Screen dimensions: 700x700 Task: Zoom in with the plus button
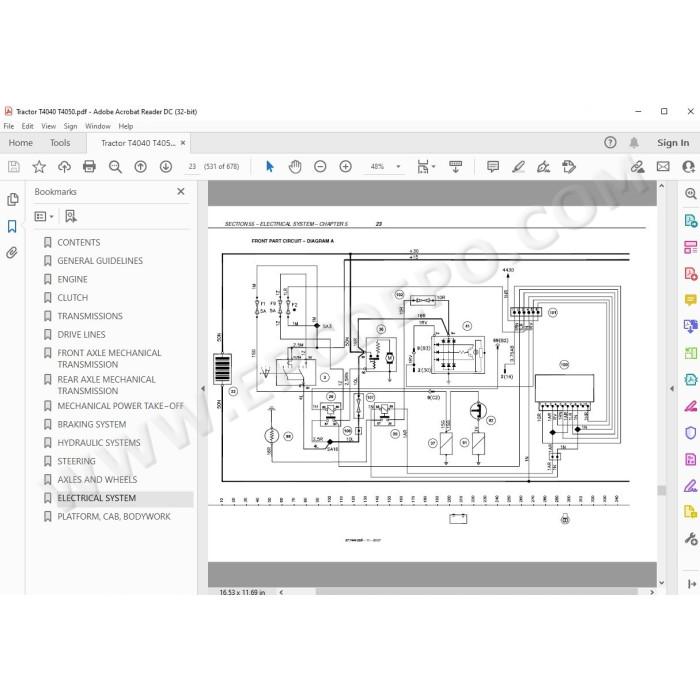point(346,167)
